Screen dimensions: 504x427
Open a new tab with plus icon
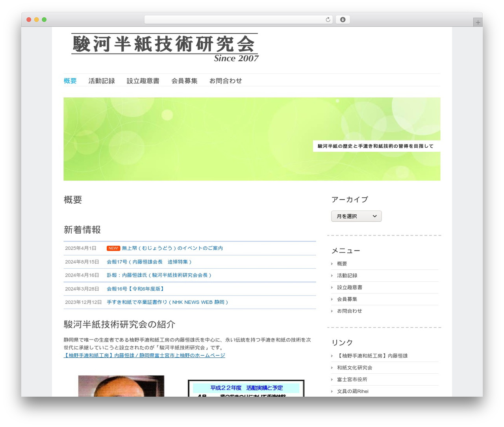coord(478,22)
